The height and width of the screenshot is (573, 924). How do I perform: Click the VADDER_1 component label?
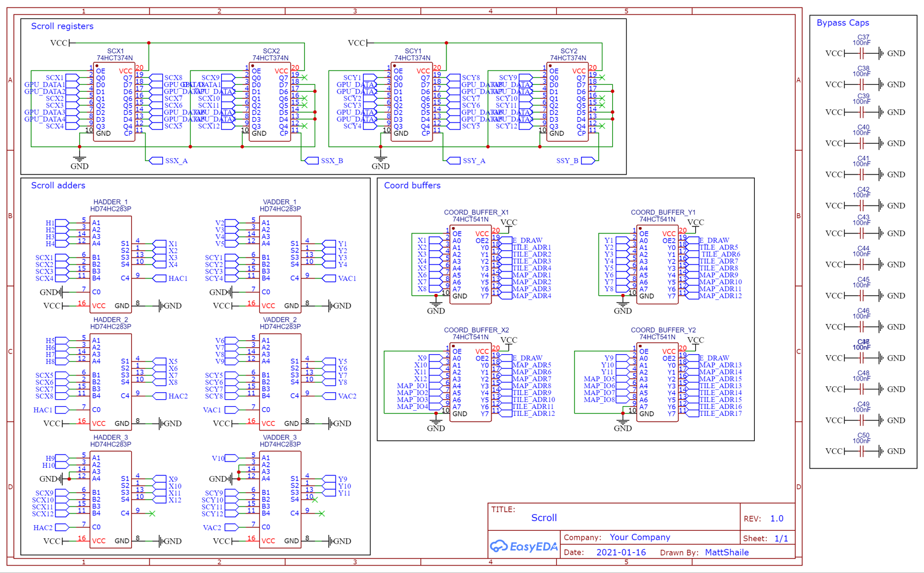coord(280,202)
